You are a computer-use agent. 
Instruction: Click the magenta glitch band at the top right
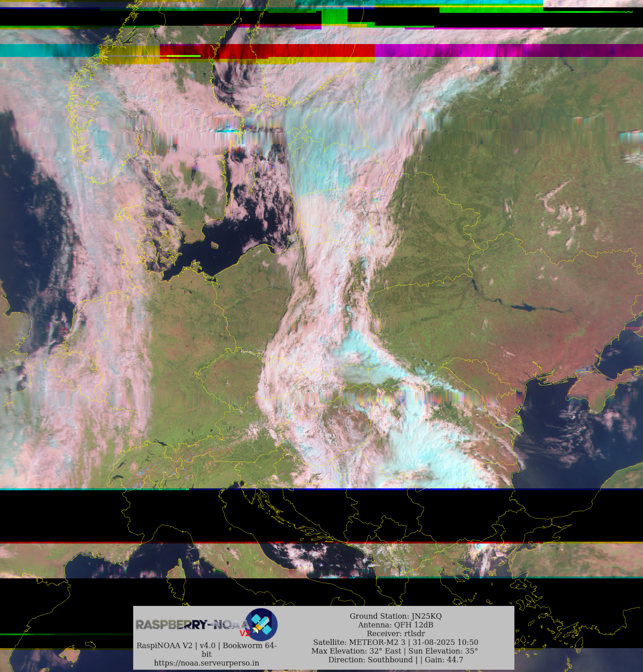point(480,50)
